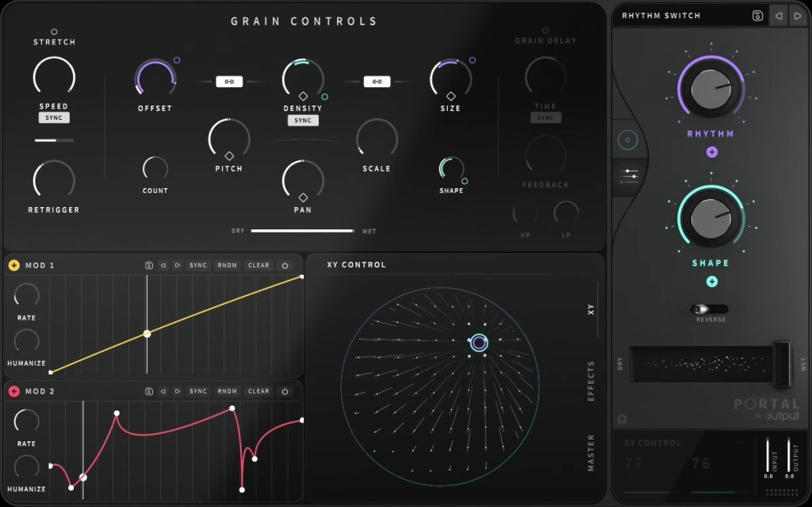Expand MOD 2 assignment with red plus
Viewport: 812px width, 507px height.
tap(14, 391)
